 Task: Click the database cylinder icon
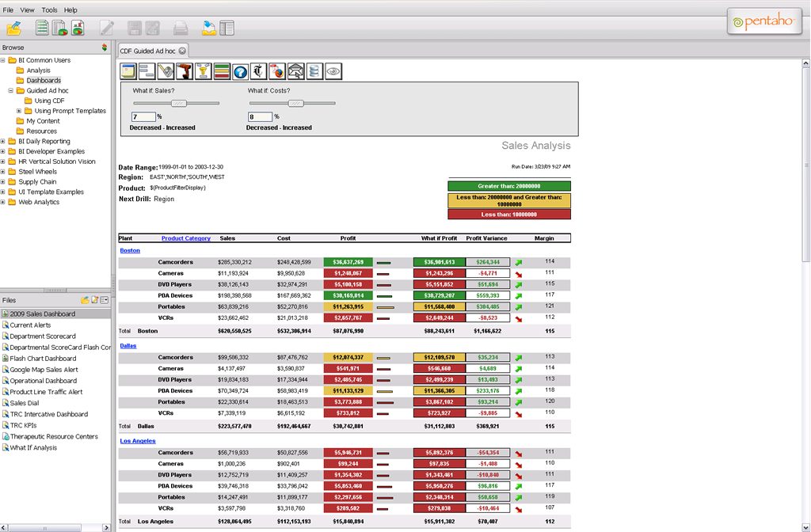pyautogui.click(x=314, y=71)
